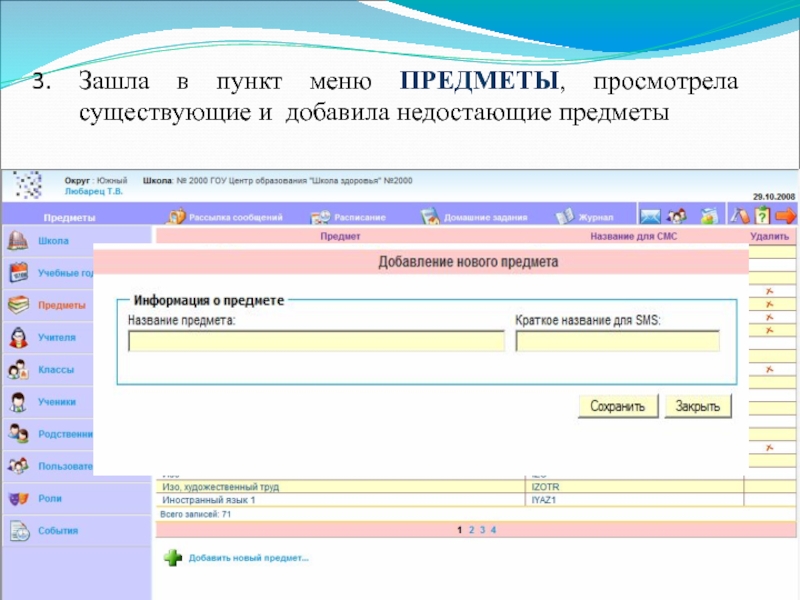
Task: Click the Классы group icon
Action: [x=17, y=370]
